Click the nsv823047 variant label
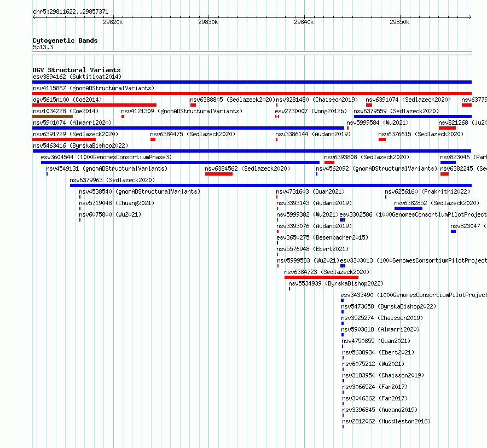Viewport: 487px width, 448px height. click(469, 226)
